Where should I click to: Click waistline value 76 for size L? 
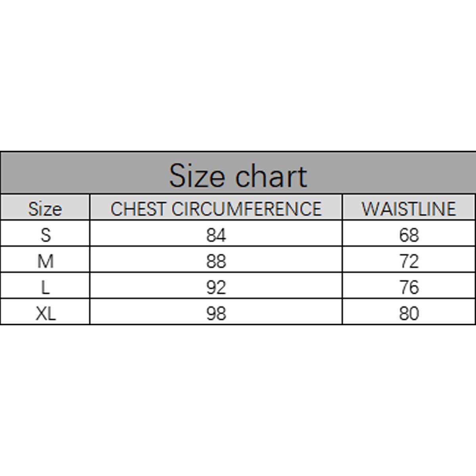click(409, 287)
